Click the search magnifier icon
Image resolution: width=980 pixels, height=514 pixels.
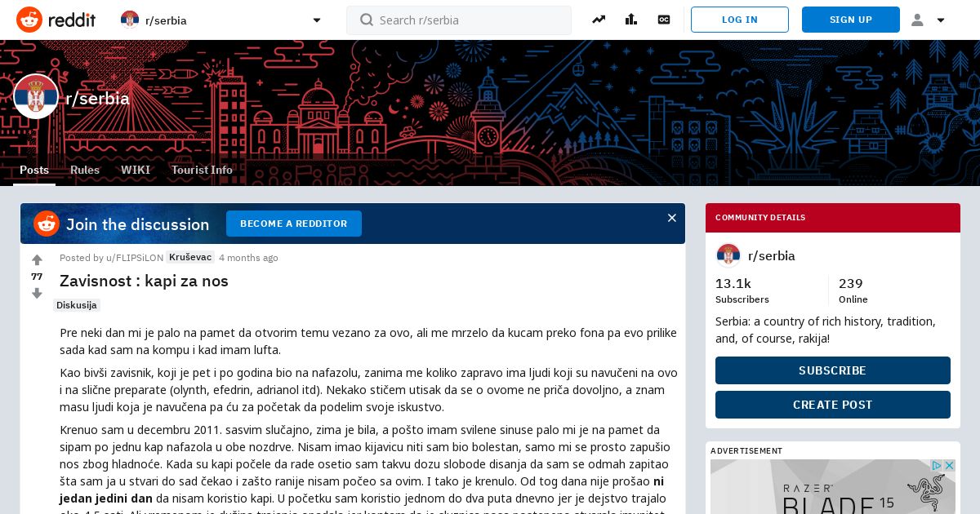point(366,20)
